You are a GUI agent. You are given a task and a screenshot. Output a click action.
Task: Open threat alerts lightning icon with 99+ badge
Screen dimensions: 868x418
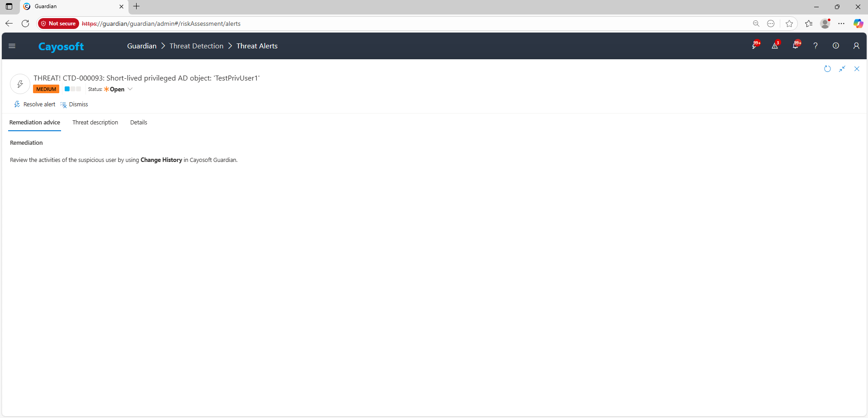[754, 46]
